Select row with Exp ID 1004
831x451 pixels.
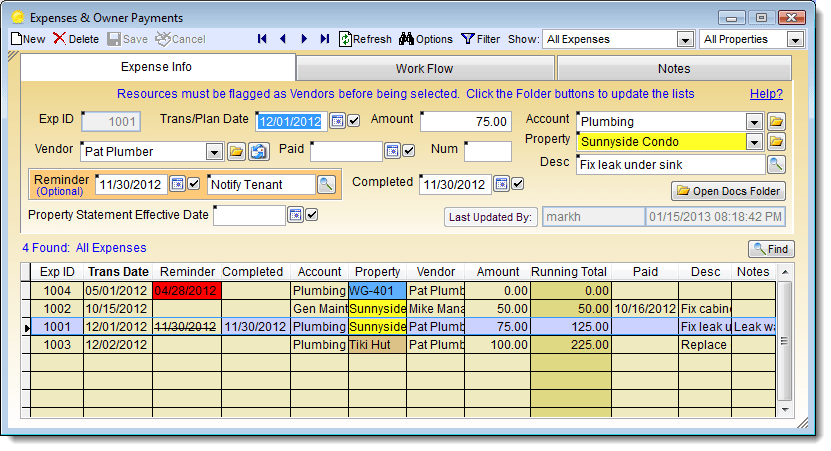point(403,291)
